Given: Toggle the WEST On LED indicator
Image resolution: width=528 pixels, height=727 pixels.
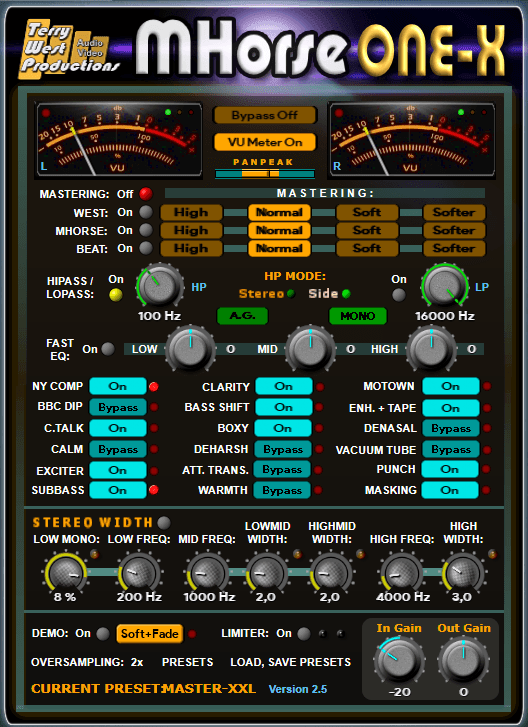Looking at the screenshot, I should pyautogui.click(x=146, y=212).
